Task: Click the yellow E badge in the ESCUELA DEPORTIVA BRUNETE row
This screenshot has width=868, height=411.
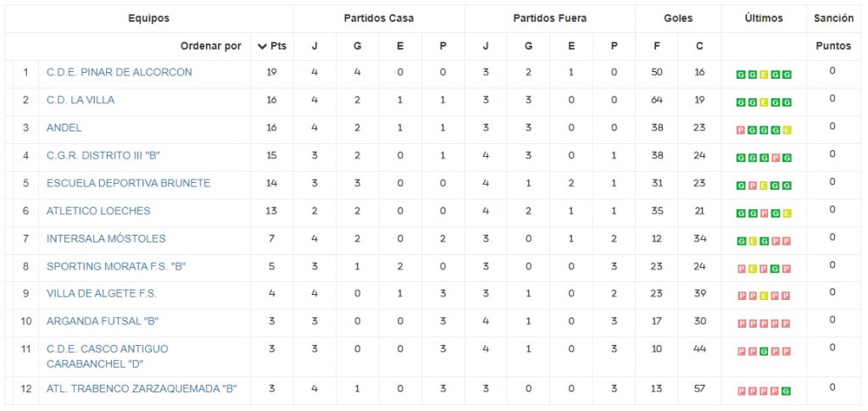Action: tap(764, 186)
